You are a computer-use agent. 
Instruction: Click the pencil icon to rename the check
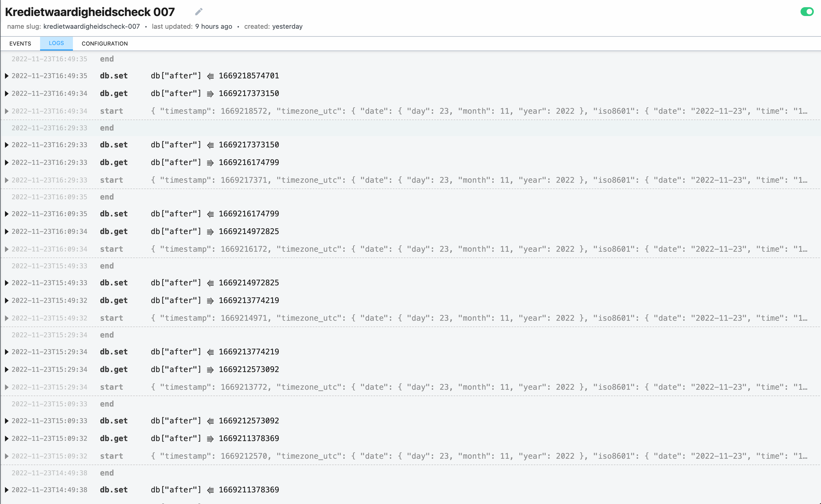[199, 12]
